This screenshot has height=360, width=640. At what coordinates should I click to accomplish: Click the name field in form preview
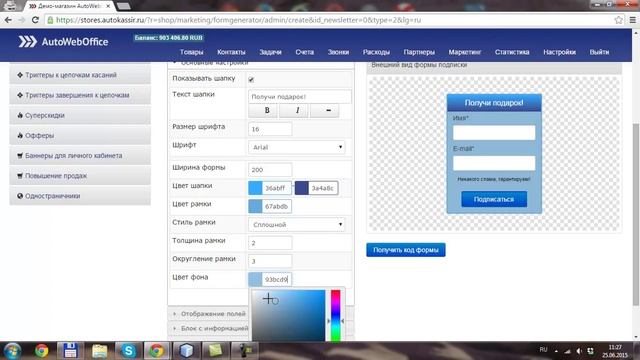494,133
